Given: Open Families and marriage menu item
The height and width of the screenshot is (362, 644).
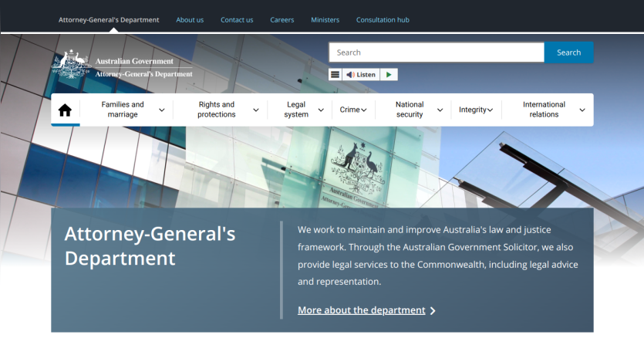Looking at the screenshot, I should tap(123, 110).
